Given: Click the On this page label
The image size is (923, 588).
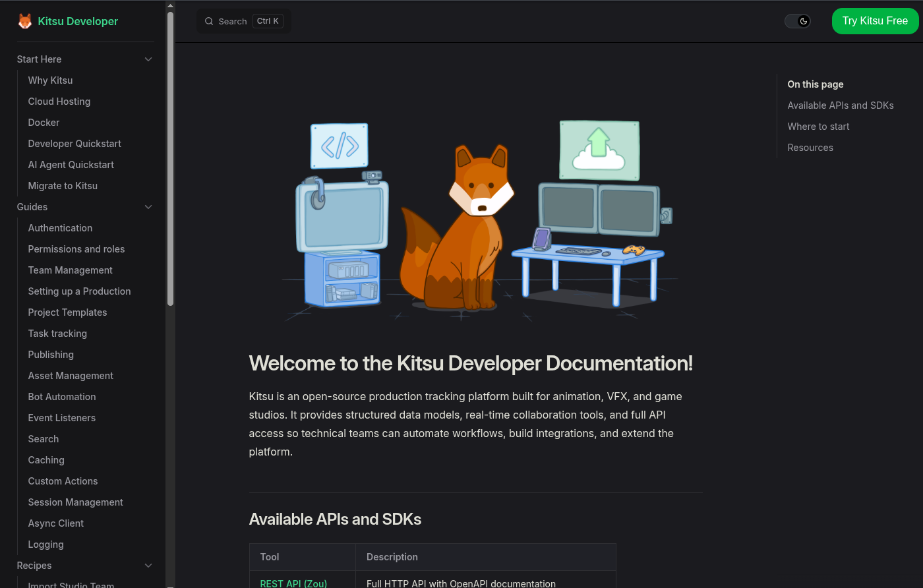Looking at the screenshot, I should 816,84.
